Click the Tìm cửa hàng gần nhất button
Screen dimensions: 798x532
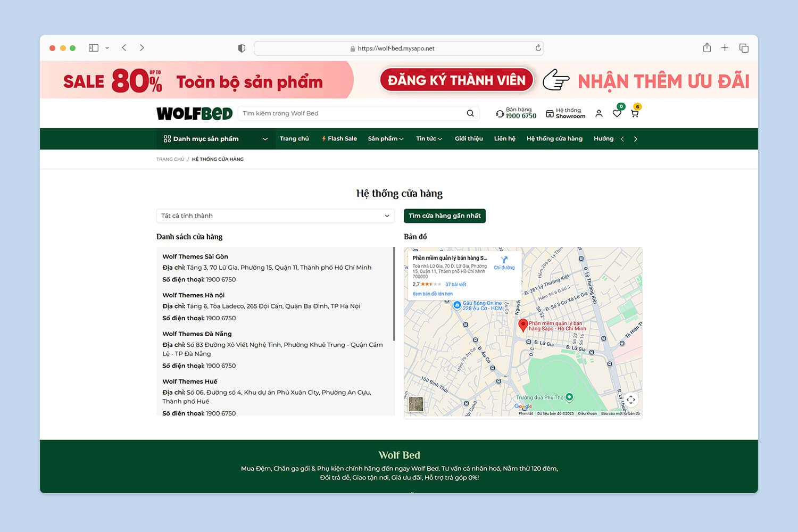tap(445, 215)
